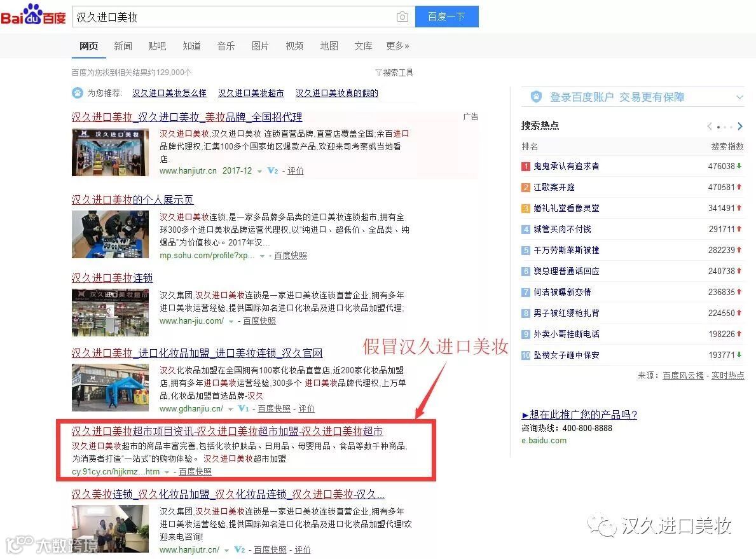
Task: Open camera image search icon
Action: pyautogui.click(x=402, y=17)
